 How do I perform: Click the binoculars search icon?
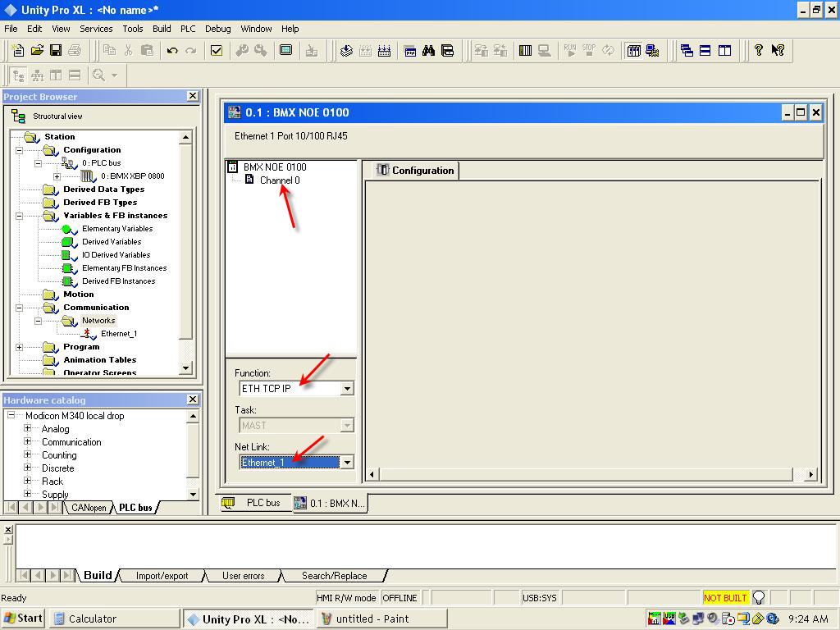tap(428, 51)
